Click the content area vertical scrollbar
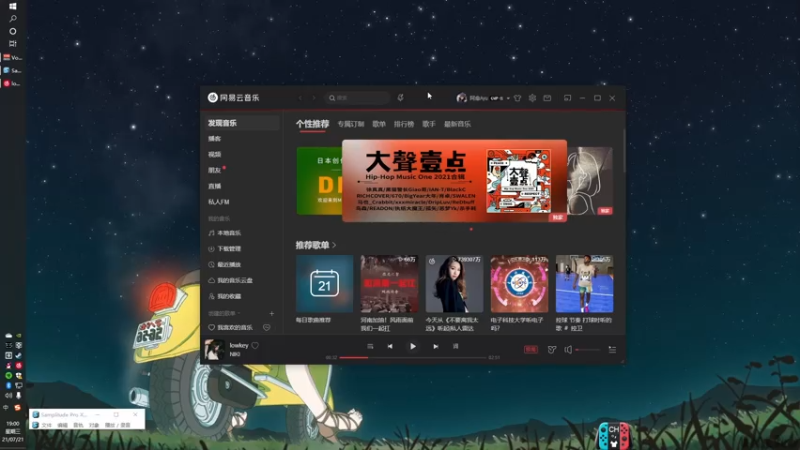The image size is (800, 450). point(624,151)
